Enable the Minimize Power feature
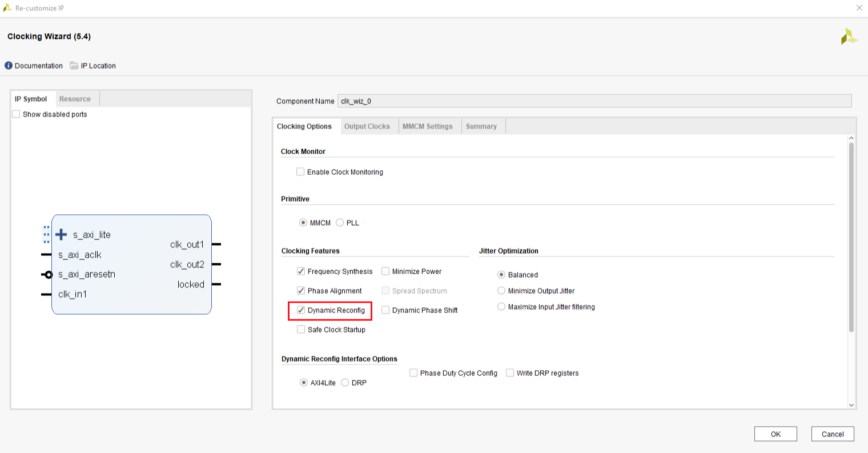Image resolution: width=868 pixels, height=453 pixels. click(x=385, y=271)
